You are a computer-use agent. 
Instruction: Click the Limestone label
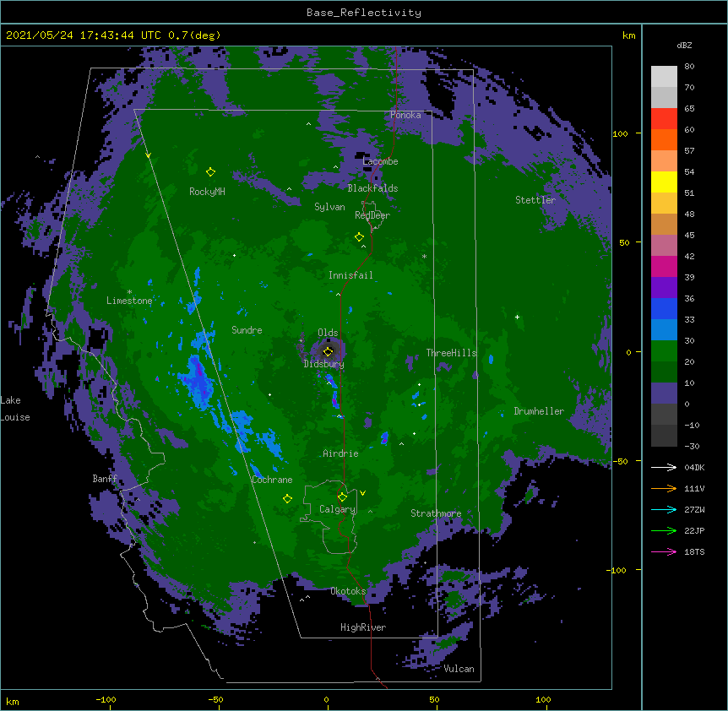click(x=129, y=301)
